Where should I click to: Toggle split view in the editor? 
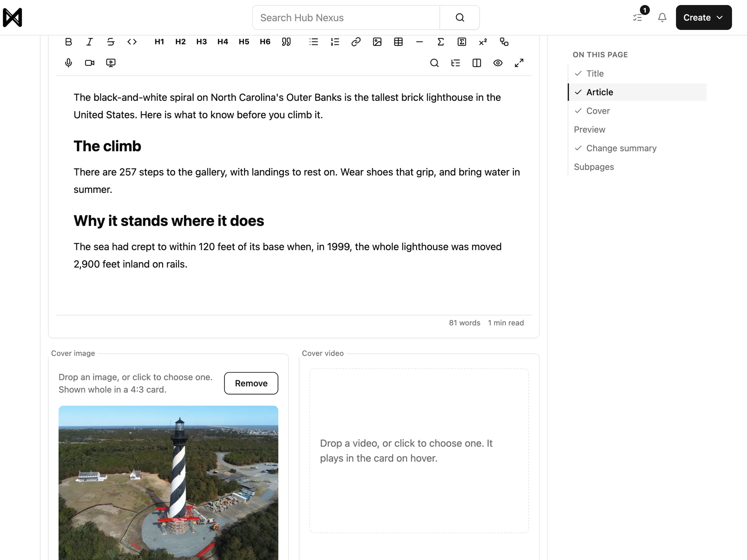coord(477,63)
